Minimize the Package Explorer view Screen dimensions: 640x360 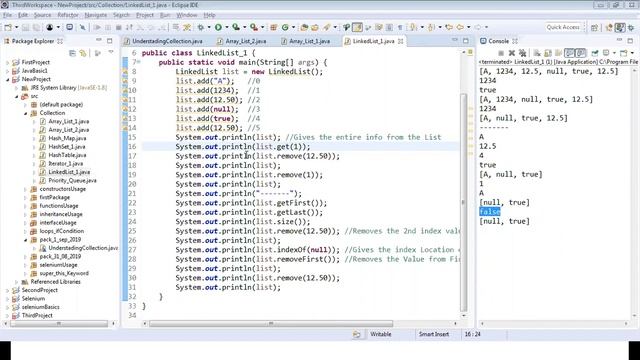[99, 40]
